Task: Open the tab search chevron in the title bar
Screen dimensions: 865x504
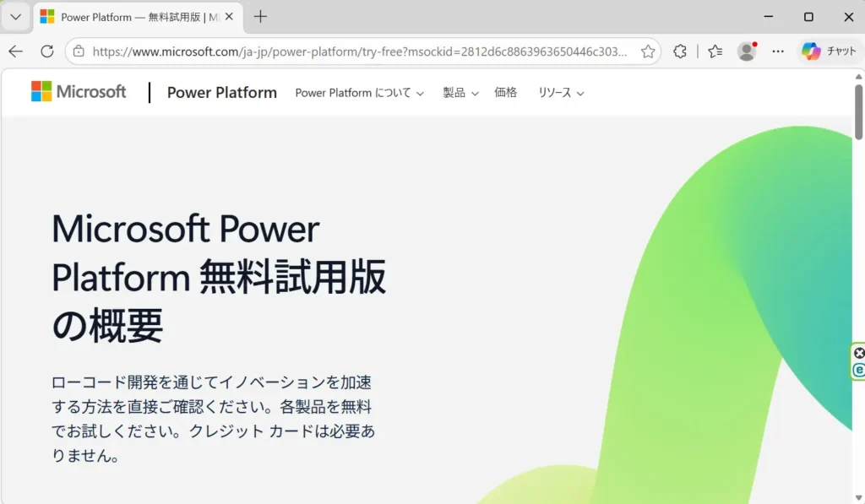Action: click(15, 17)
